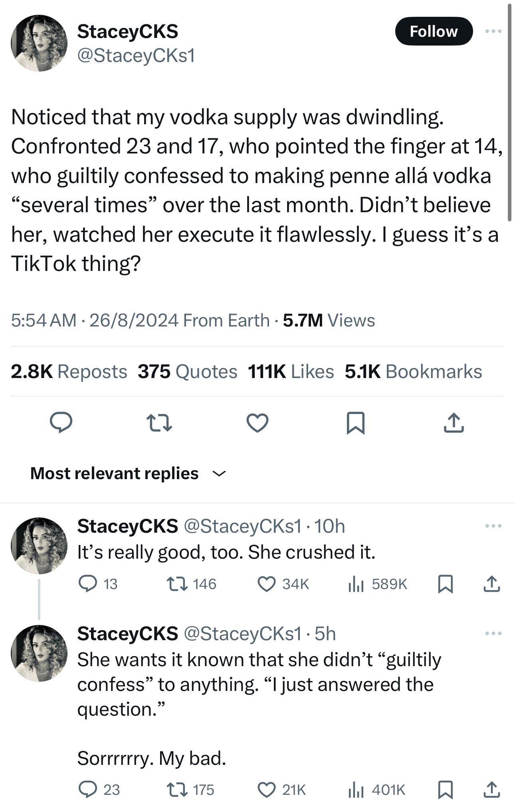Viewport: 515px width, 812px height.
Task: Open the 2.8K Reposts list
Action: (x=69, y=372)
